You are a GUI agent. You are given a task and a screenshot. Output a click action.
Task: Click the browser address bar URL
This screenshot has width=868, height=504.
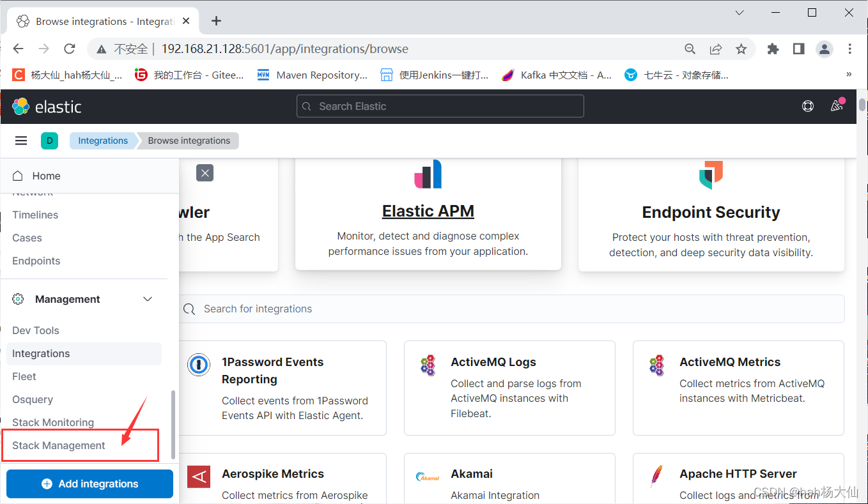[x=284, y=49]
